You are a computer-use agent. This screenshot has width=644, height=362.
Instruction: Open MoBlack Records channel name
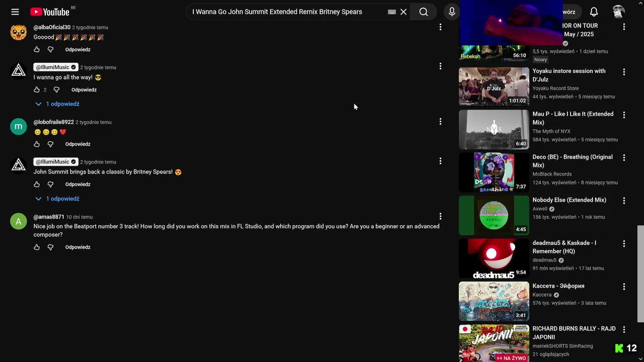click(x=552, y=174)
